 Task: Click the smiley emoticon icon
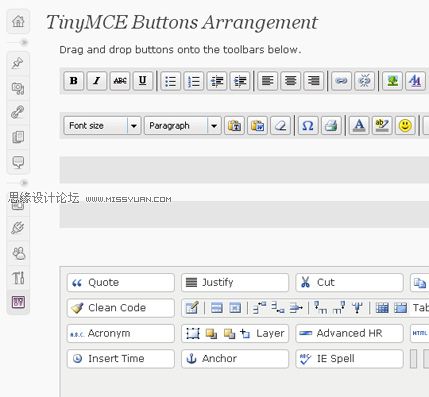pos(405,126)
